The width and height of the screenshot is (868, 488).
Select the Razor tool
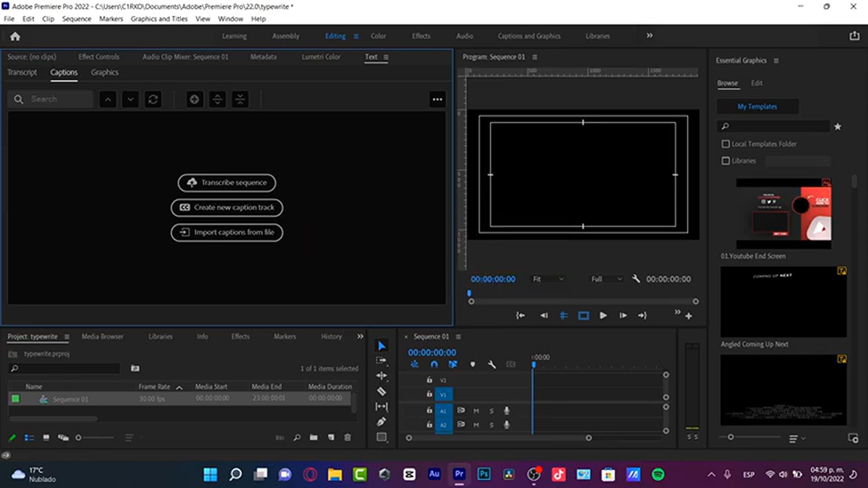pos(382,391)
